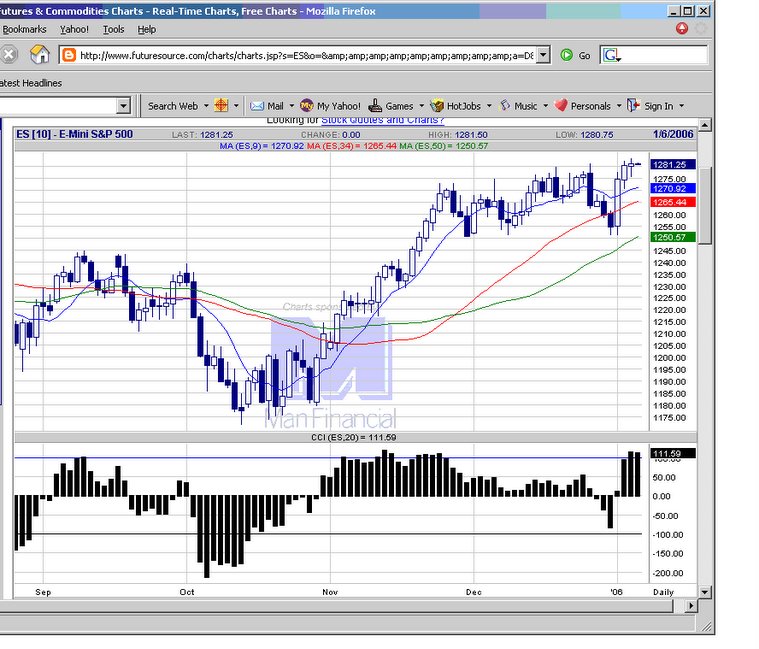Click the Google search input field
Viewport: 759px width, 649px height.
[x=665, y=55]
